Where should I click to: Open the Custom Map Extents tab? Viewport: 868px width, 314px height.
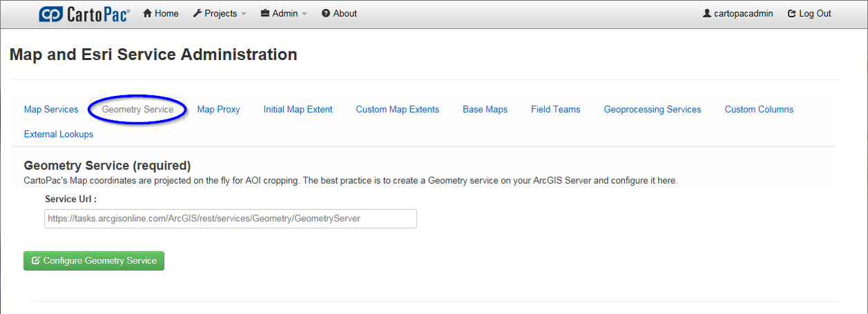point(397,109)
